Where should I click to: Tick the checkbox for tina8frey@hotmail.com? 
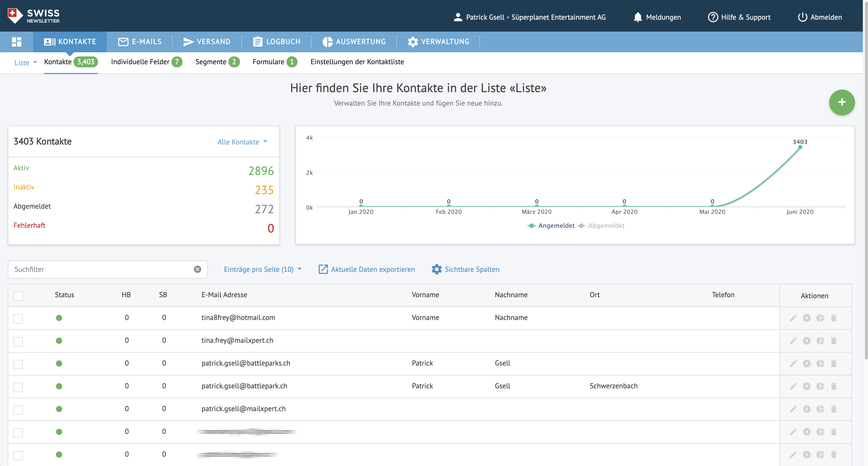tap(18, 318)
